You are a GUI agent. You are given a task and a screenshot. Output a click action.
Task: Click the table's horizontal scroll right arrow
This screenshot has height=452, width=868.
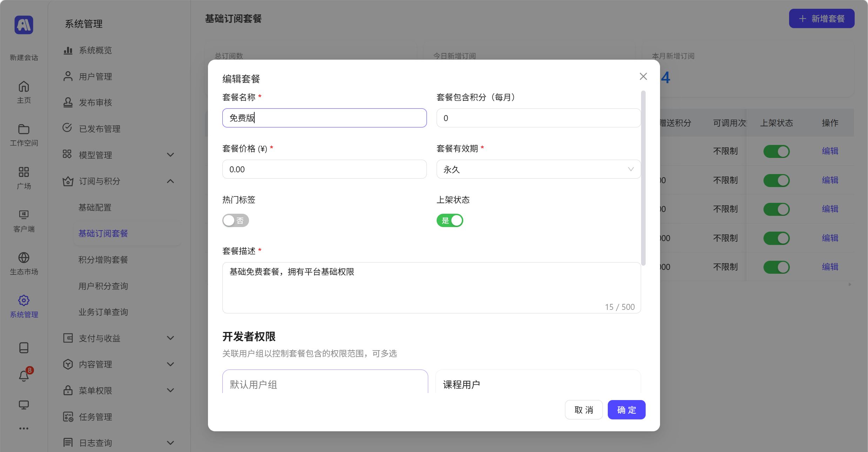tap(850, 285)
